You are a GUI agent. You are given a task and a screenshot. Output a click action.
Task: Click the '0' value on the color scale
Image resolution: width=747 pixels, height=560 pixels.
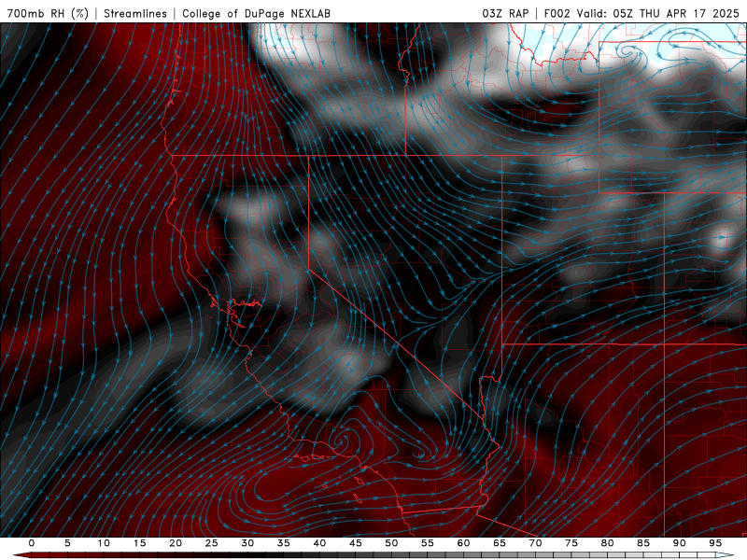[32, 543]
